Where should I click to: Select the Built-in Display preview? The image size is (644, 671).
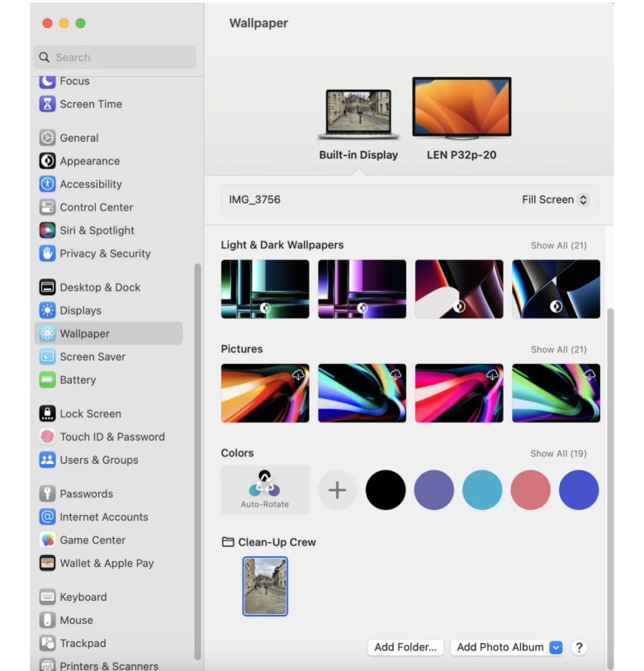(358, 114)
